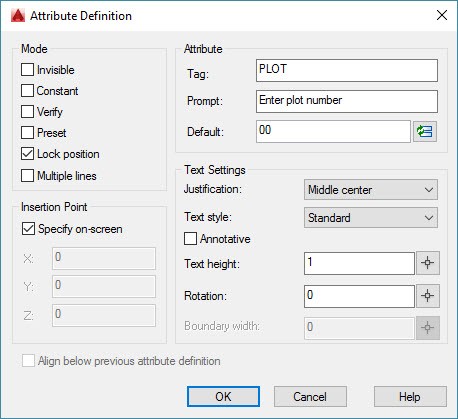Image resolution: width=458 pixels, height=419 pixels.
Task: Click the AutoCAD logo in title bar
Action: pos(18,16)
